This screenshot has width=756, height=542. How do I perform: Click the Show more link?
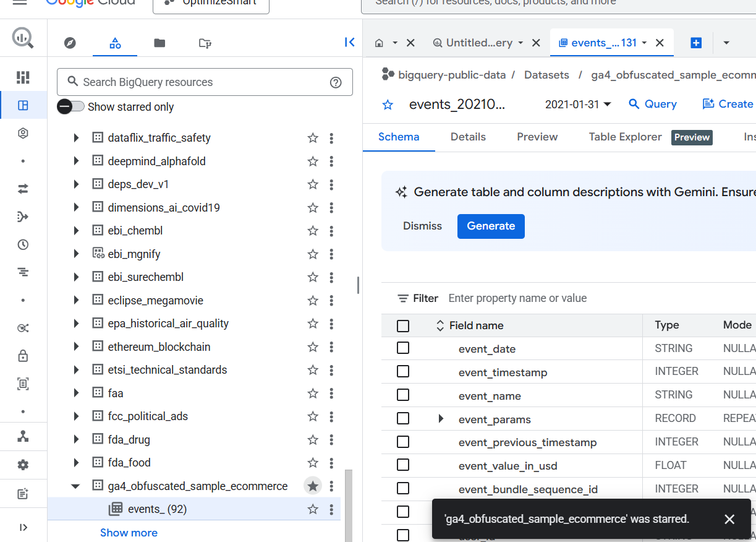coord(129,533)
